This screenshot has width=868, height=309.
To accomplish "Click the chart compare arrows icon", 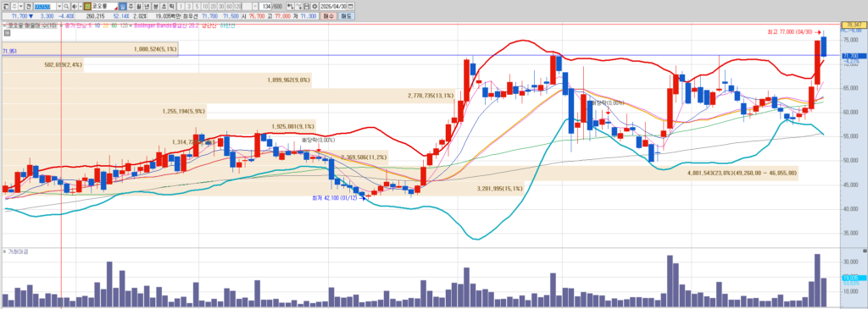I will (290, 6).
